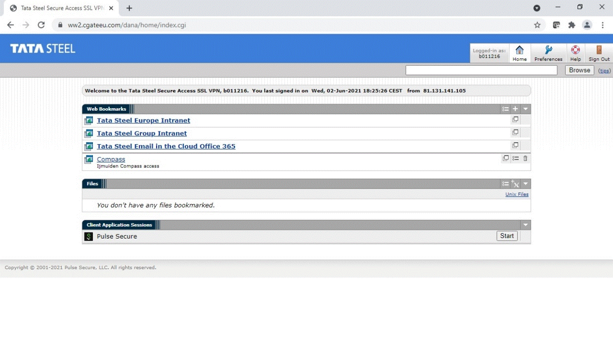Click icon beside Tata Steel Group Intranet
The image size is (613, 364).
click(x=89, y=133)
